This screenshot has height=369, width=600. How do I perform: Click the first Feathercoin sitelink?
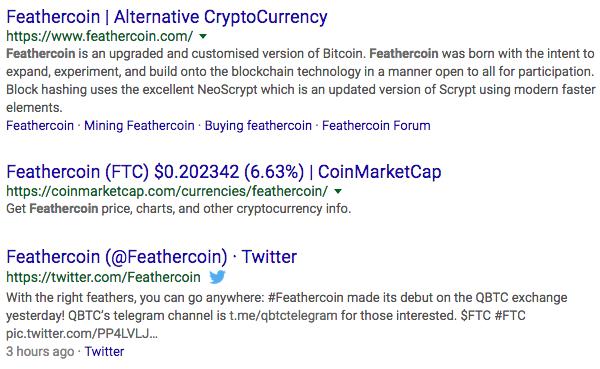(40, 126)
